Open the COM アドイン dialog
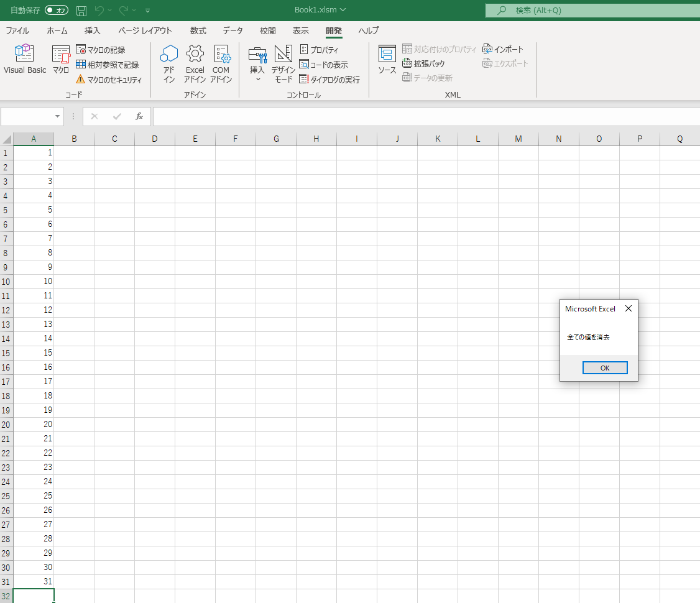 coord(221,63)
